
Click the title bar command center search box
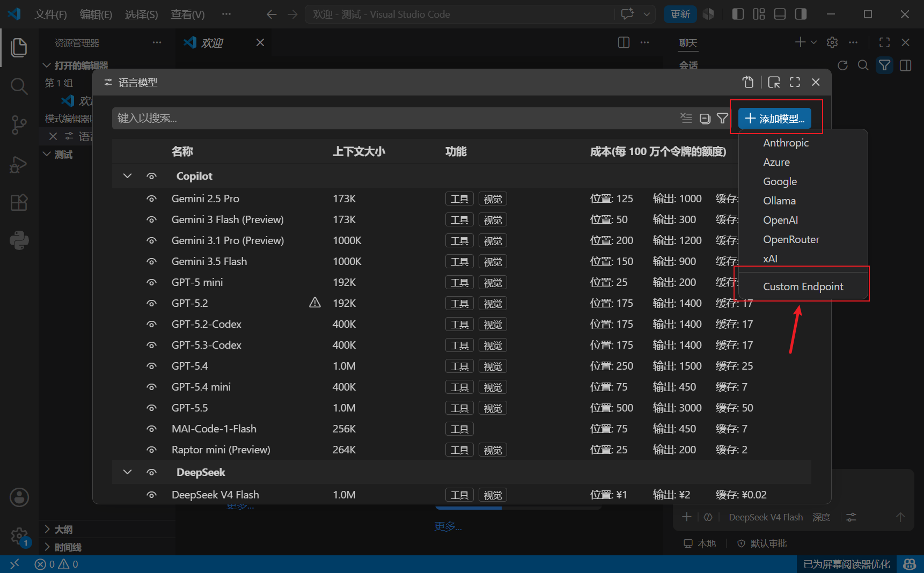460,14
